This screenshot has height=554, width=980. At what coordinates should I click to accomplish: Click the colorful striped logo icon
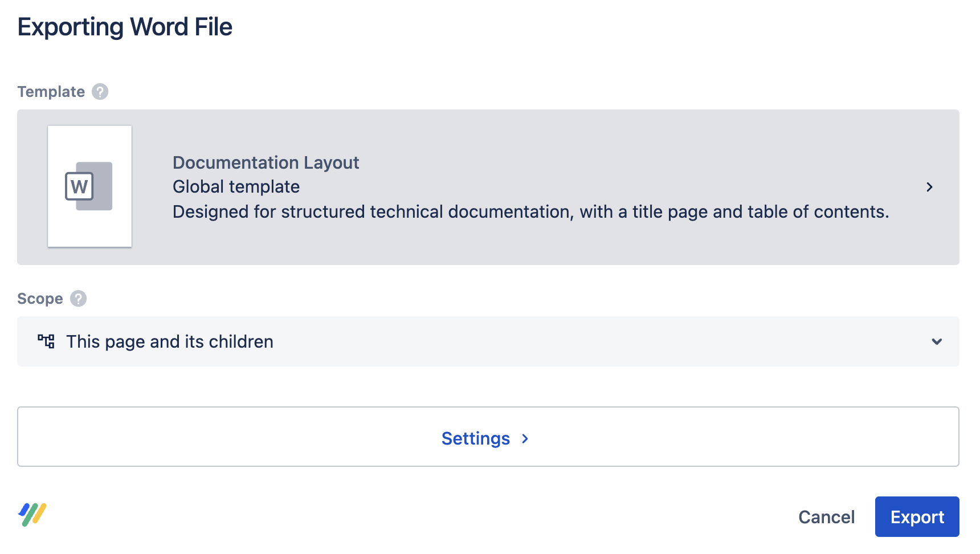tap(32, 515)
